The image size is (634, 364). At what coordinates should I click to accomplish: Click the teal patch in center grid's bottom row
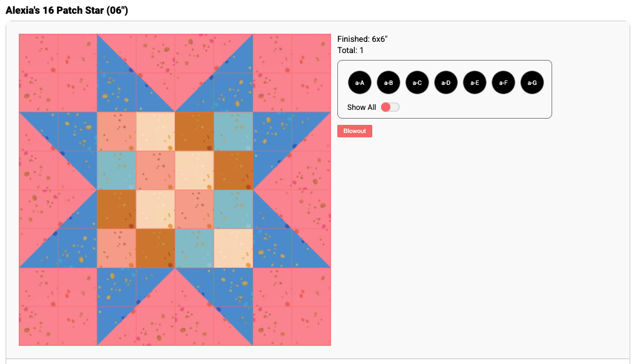click(194, 248)
